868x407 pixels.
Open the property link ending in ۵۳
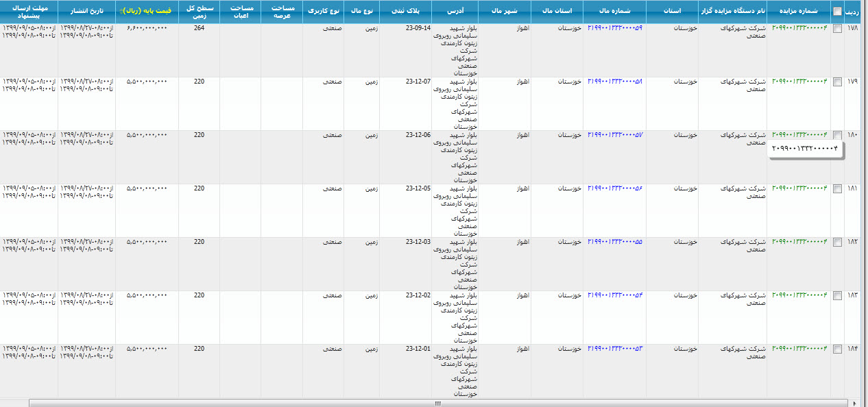coord(615,349)
